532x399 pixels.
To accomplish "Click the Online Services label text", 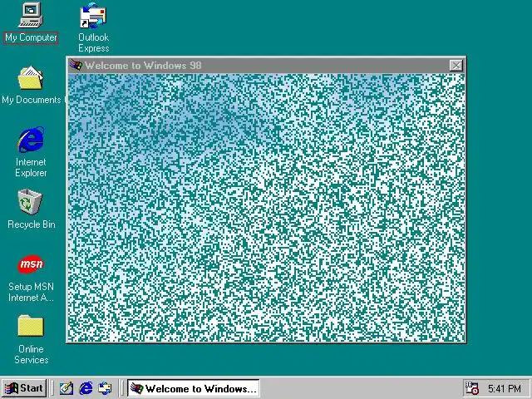I will 32,354.
